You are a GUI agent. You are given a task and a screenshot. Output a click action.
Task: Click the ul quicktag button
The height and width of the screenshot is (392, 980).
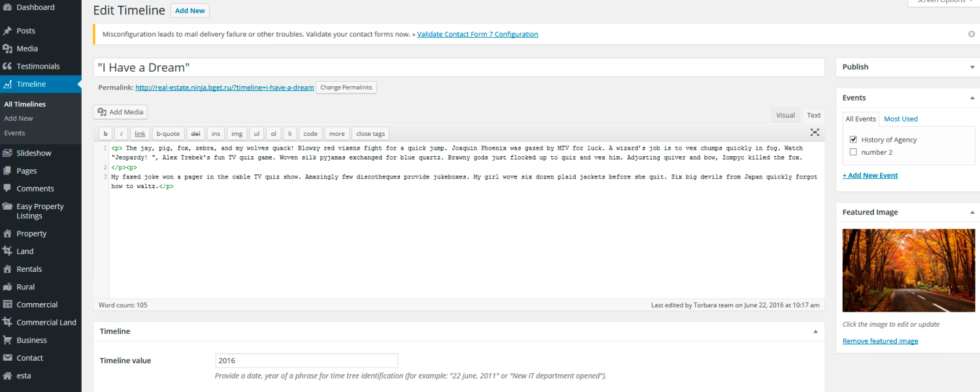(257, 133)
